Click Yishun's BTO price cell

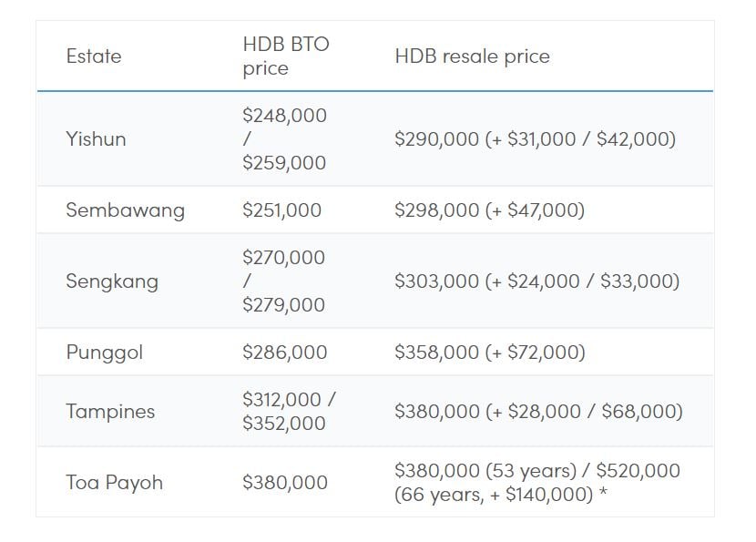tap(284, 139)
